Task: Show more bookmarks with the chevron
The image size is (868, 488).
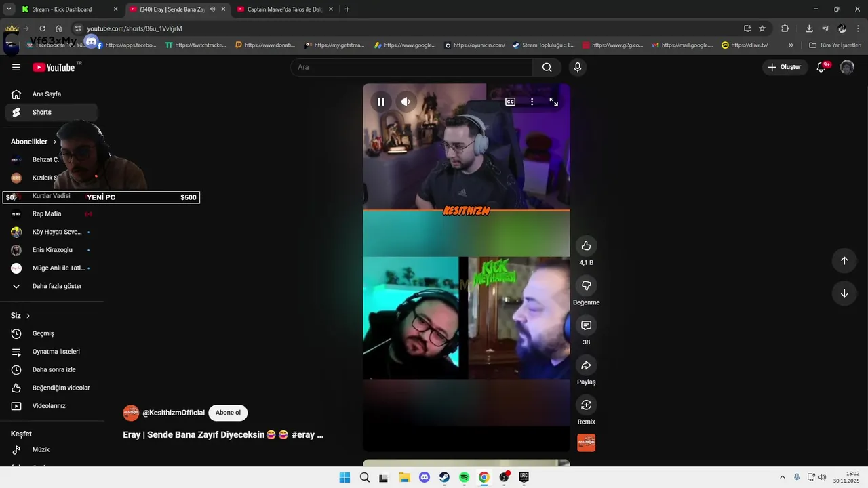Action: [x=791, y=45]
